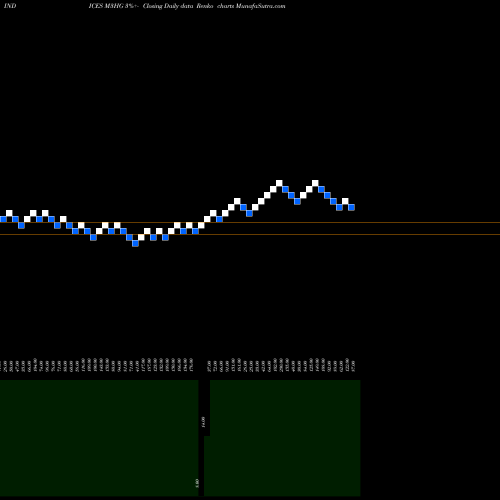This screenshot has height=500, width=500.
Task: Click the left green volume block
Action: point(99,438)
